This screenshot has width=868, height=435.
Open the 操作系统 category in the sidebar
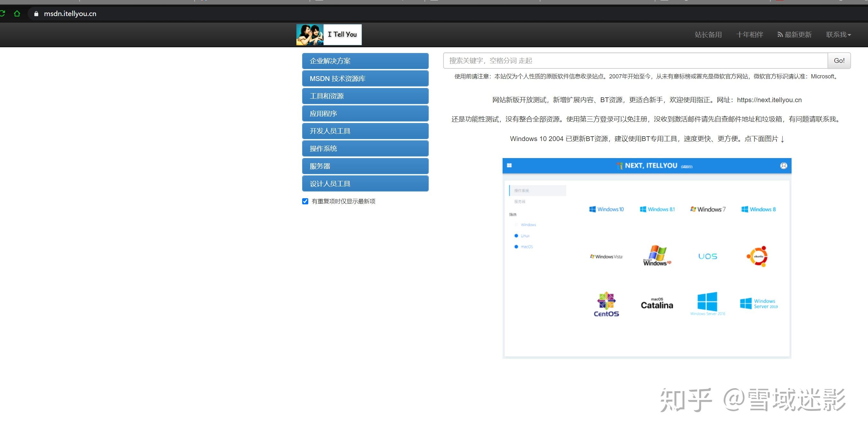pyautogui.click(x=365, y=148)
